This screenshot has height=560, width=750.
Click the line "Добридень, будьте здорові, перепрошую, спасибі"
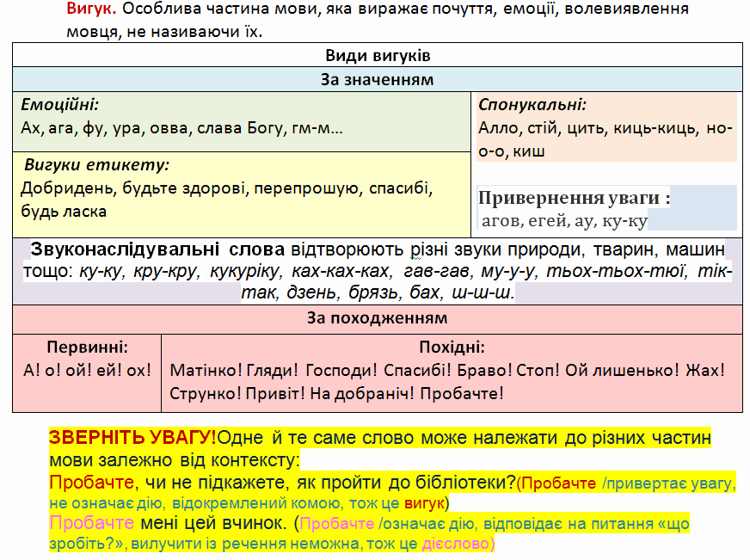[226, 188]
